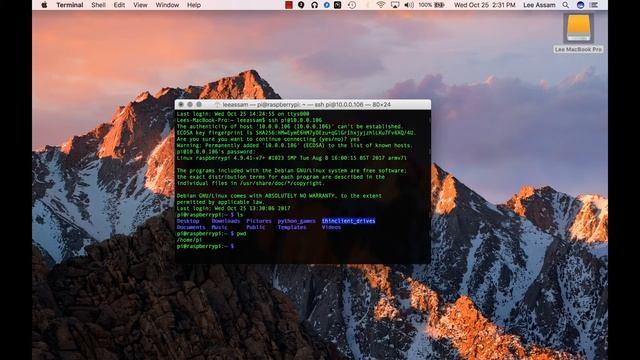Click the last empty pi@raspberrypi prompt

tap(205, 246)
